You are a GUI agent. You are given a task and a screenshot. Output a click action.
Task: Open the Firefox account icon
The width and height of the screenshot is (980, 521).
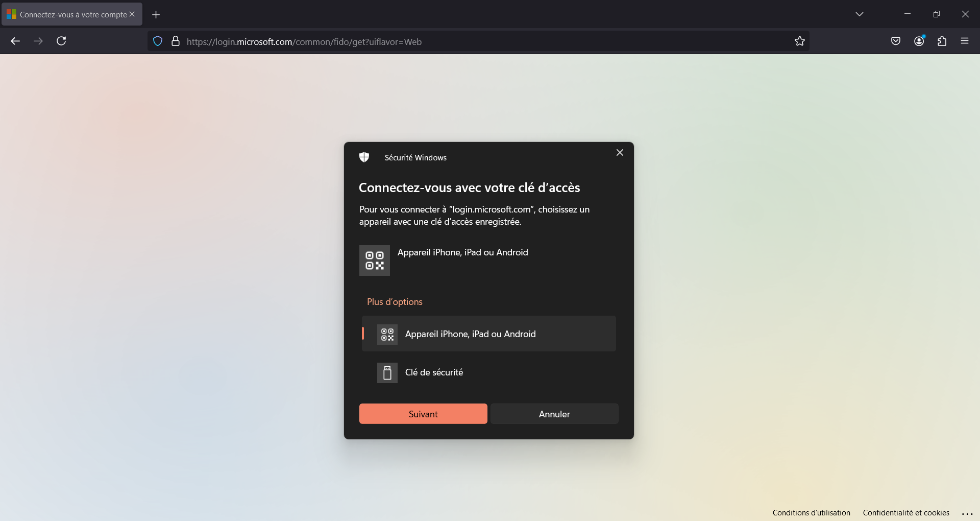point(919,41)
